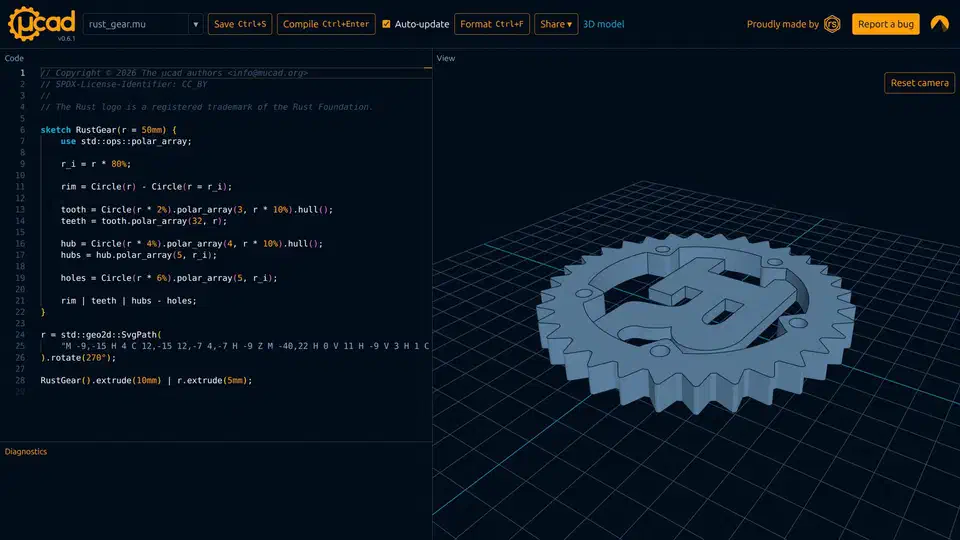Click the 'r_i = r * 80%;' line
The height and width of the screenshot is (540, 960).
[96, 164]
